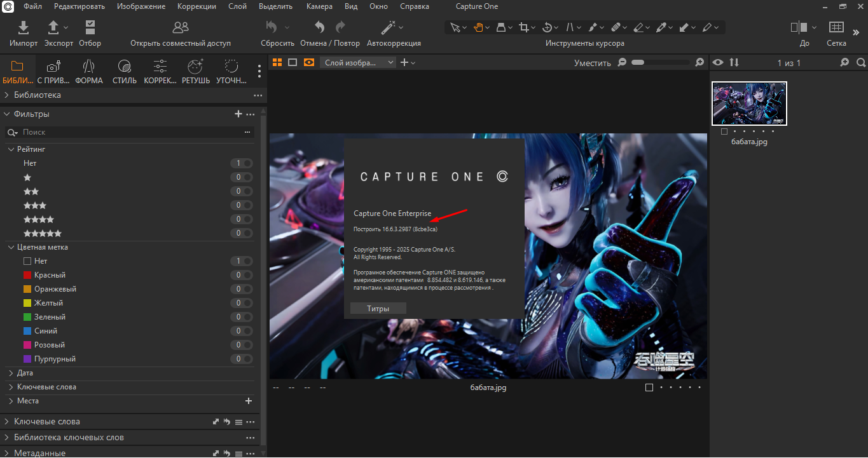Expand the Библиотека ключевых слов panel
Image resolution: width=868 pixels, height=458 pixels.
pos(6,437)
